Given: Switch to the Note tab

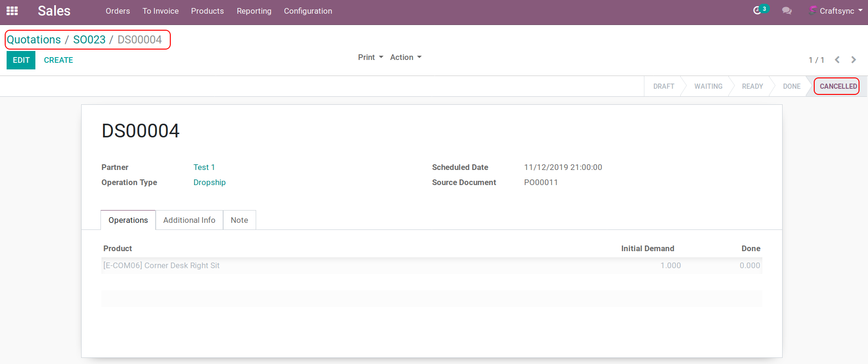Looking at the screenshot, I should tap(239, 220).
